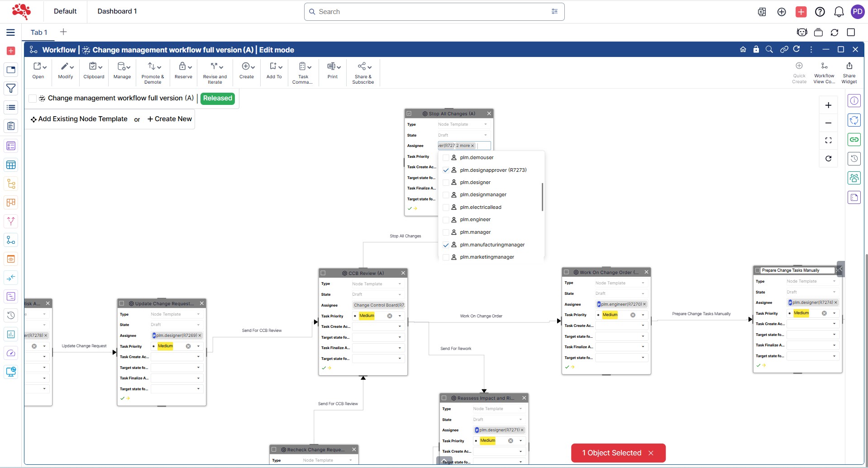Click Create New button
The height and width of the screenshot is (468, 868).
point(170,119)
